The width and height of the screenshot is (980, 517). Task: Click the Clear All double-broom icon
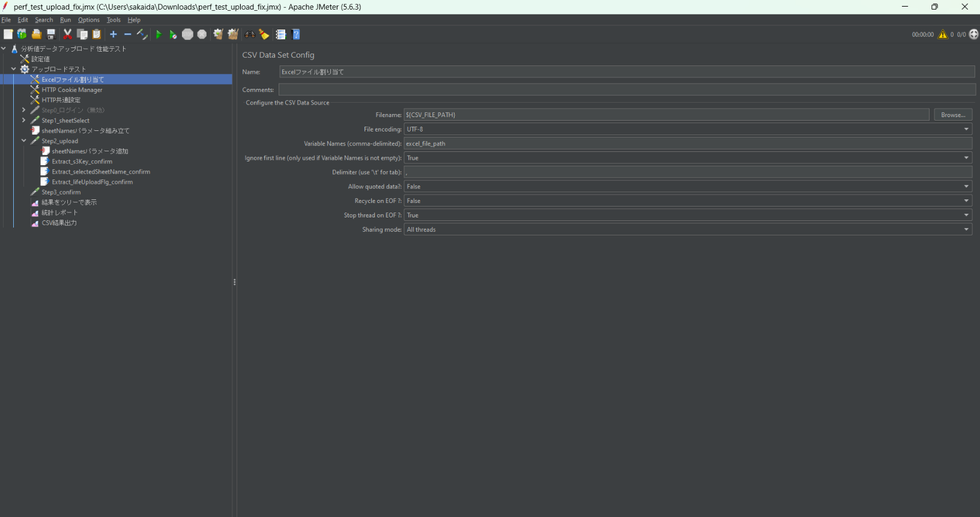pos(233,35)
